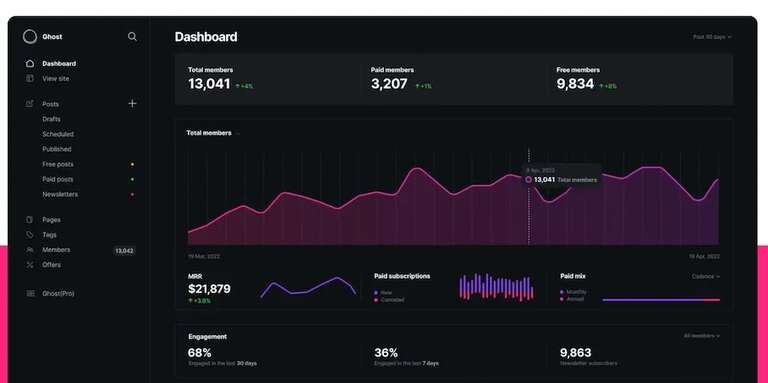Go to Dashboard in the sidebar
The height and width of the screenshot is (383, 768).
coord(59,64)
